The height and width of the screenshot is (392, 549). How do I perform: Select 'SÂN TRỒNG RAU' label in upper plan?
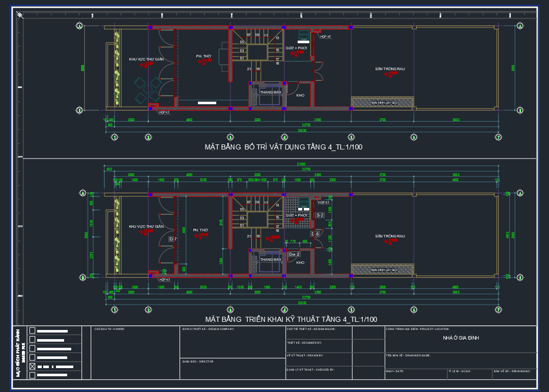click(390, 68)
